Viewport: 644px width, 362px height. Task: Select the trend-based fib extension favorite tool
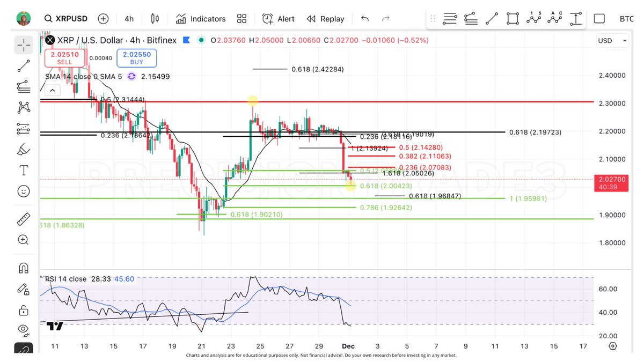tap(471, 19)
